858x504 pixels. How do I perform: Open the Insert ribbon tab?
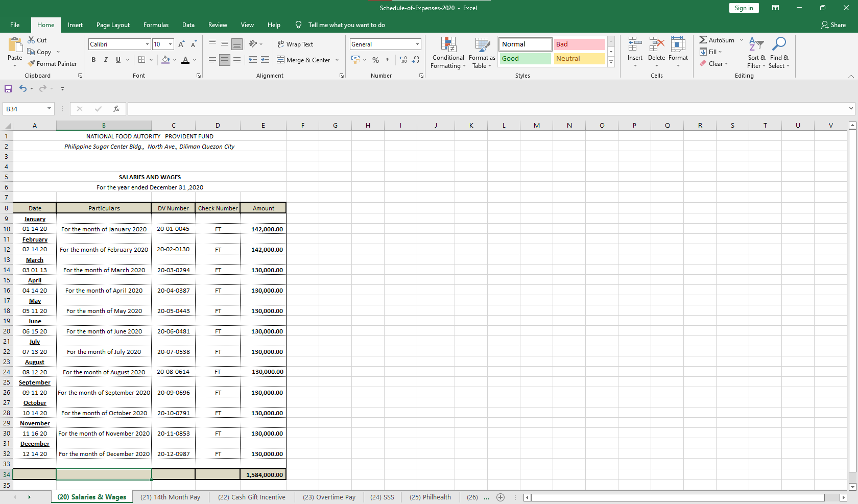point(75,25)
